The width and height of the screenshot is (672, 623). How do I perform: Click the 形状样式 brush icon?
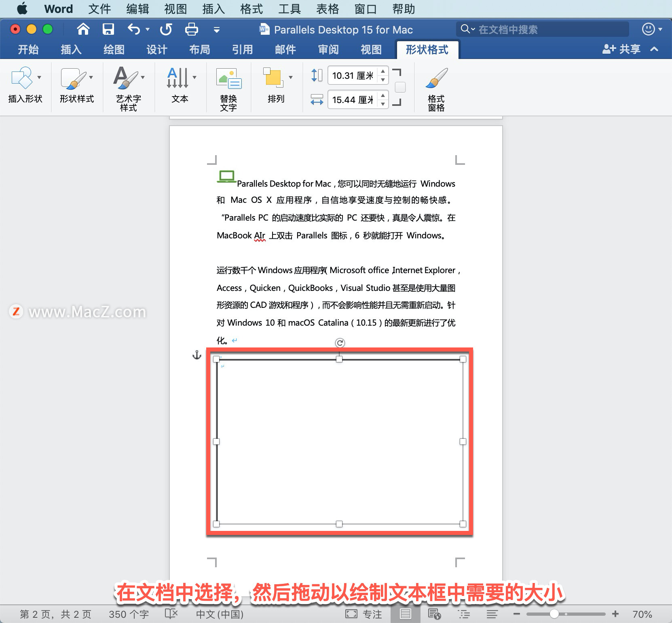[x=73, y=78]
